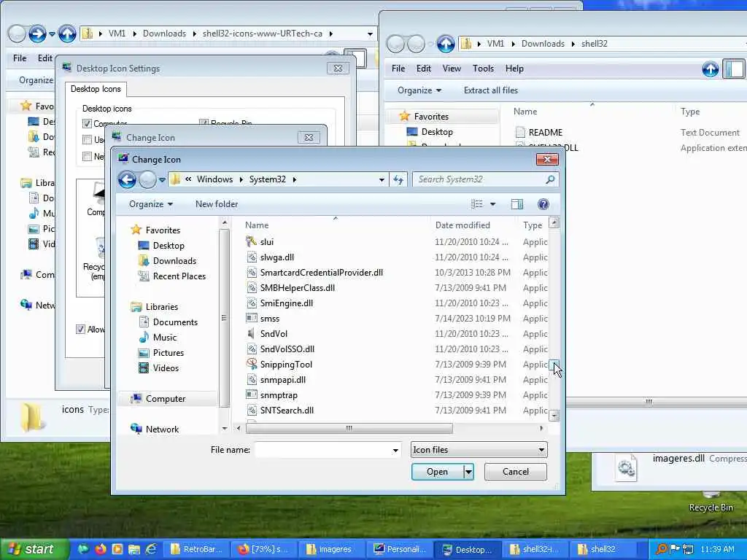Expand the File name history dropdown
The width and height of the screenshot is (747, 560).
(395, 450)
